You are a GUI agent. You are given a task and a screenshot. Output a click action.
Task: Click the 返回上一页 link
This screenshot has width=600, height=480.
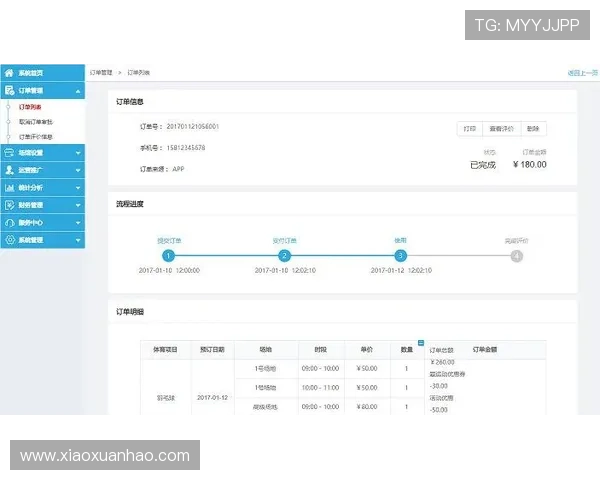coord(583,73)
